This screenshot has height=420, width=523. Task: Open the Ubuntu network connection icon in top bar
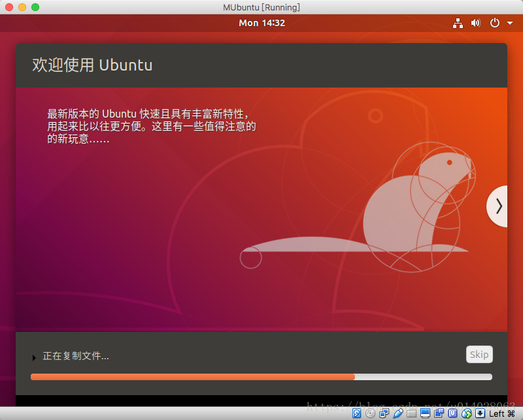click(x=458, y=23)
